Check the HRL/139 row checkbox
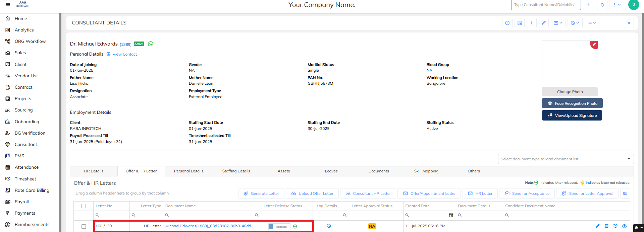644x232 pixels. tap(84, 226)
